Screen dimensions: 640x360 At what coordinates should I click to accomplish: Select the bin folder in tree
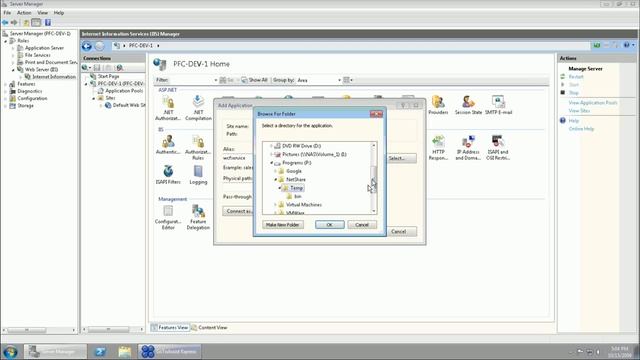point(298,196)
